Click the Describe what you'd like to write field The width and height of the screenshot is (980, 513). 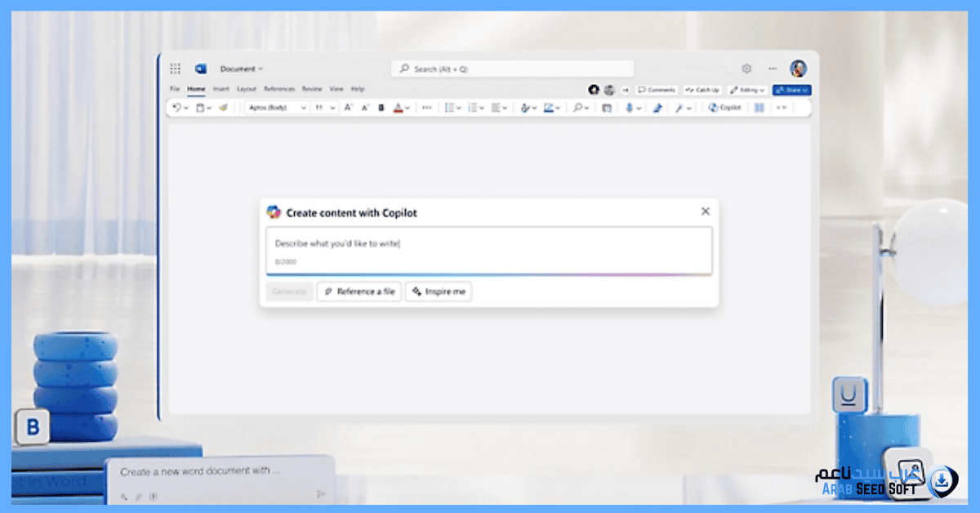(488, 243)
